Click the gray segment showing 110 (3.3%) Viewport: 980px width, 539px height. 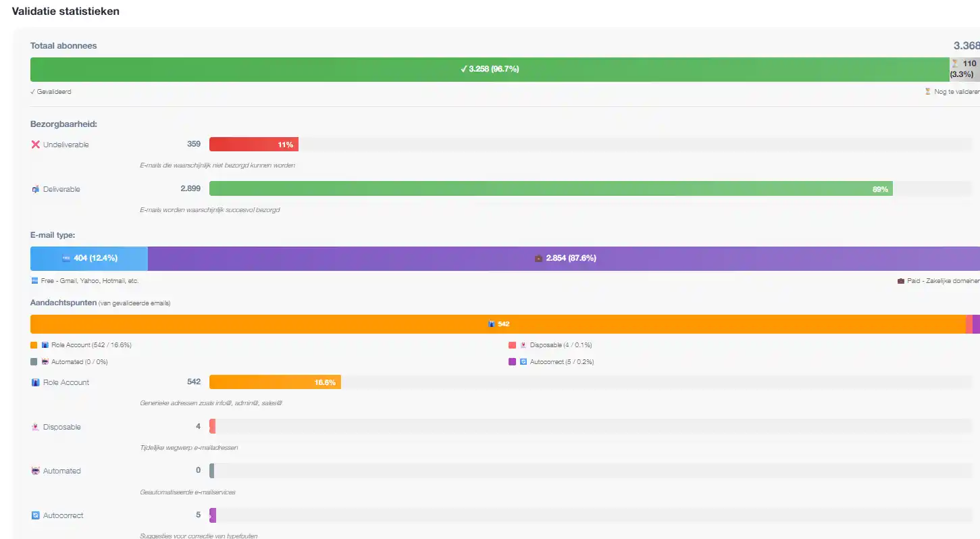[x=964, y=70]
